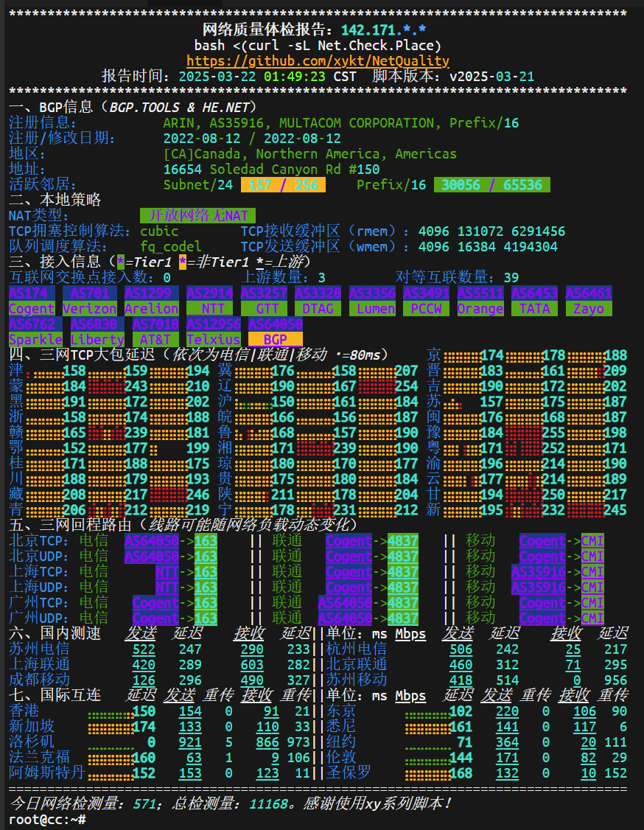Click the green 'Arelion' label
This screenshot has width=644, height=830.
coord(152,309)
